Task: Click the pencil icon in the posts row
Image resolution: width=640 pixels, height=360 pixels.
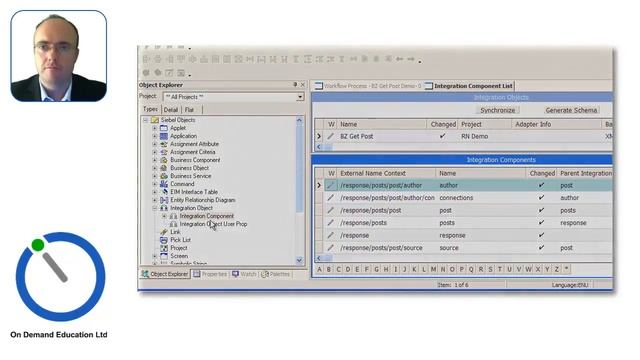Action: tap(331, 223)
